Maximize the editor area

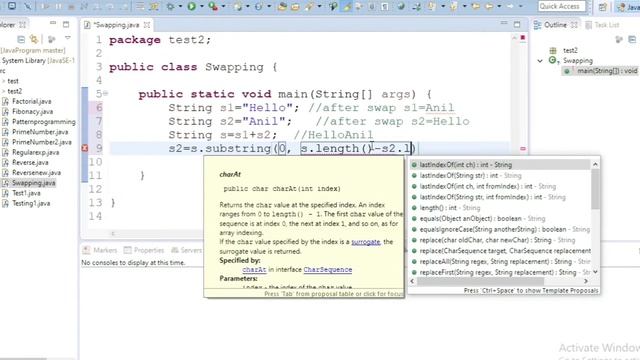[517, 24]
